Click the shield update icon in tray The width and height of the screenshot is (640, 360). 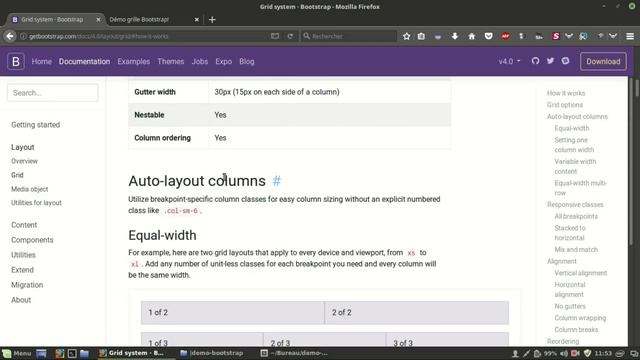587,353
